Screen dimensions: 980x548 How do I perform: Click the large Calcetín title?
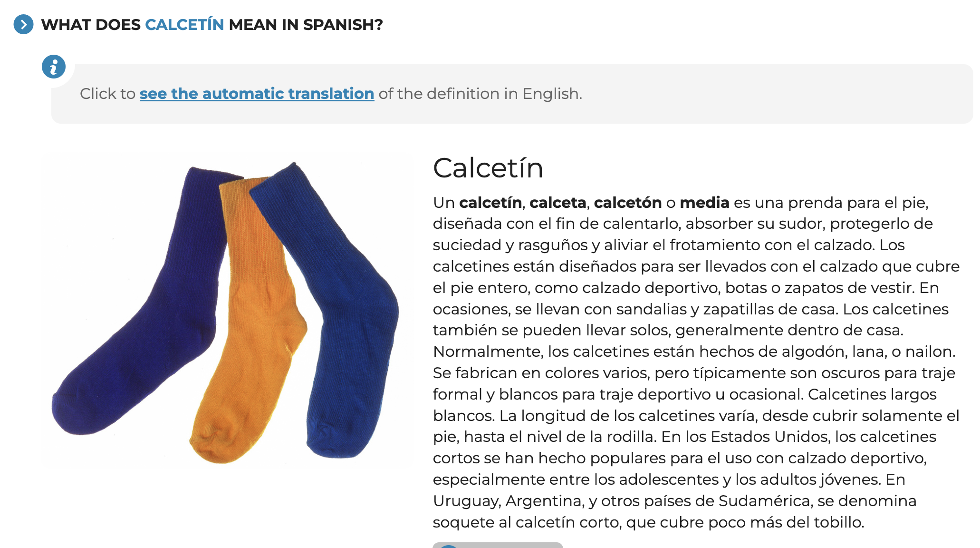[488, 168]
